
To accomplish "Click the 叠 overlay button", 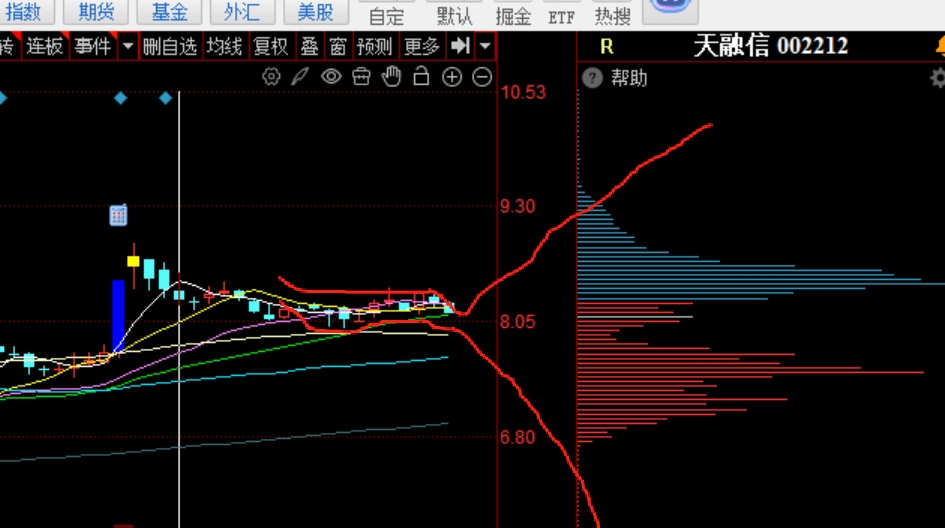I will [309, 46].
